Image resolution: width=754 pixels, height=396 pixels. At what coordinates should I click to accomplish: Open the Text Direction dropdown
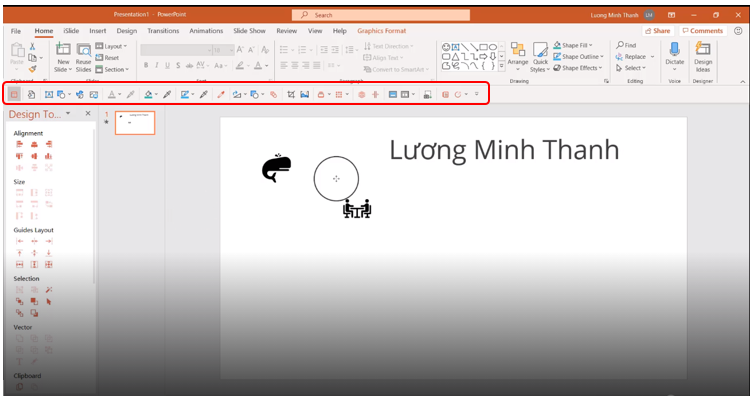[x=389, y=46]
